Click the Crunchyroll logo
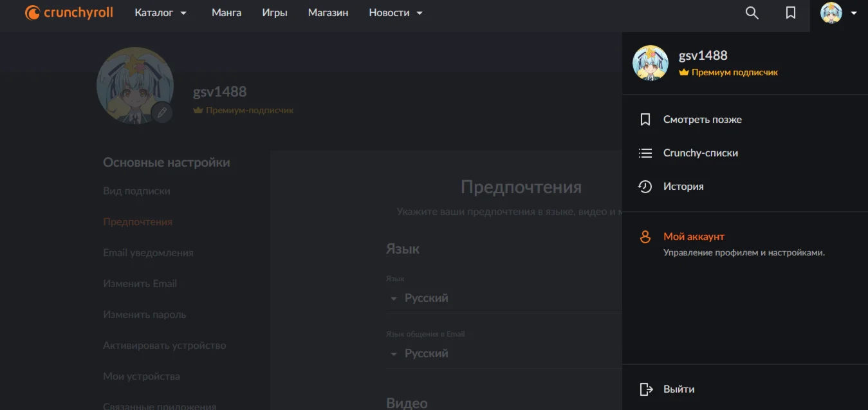 click(69, 12)
